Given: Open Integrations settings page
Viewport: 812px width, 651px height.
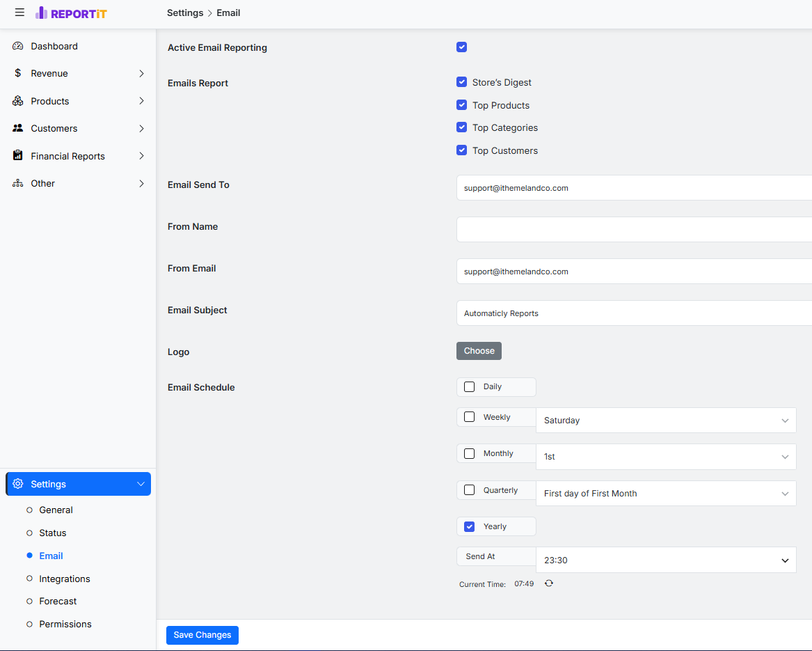Looking at the screenshot, I should coord(65,579).
